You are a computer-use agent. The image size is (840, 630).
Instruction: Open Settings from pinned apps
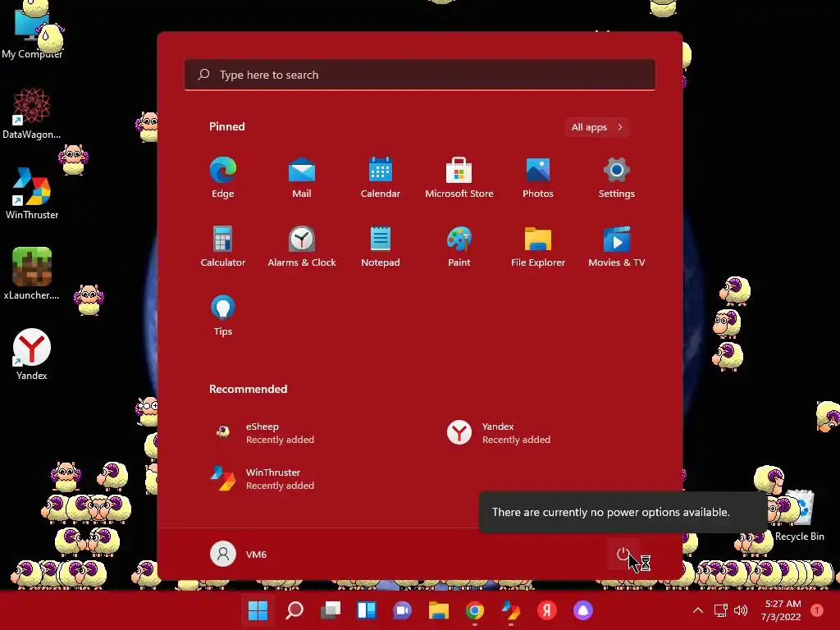pos(617,178)
